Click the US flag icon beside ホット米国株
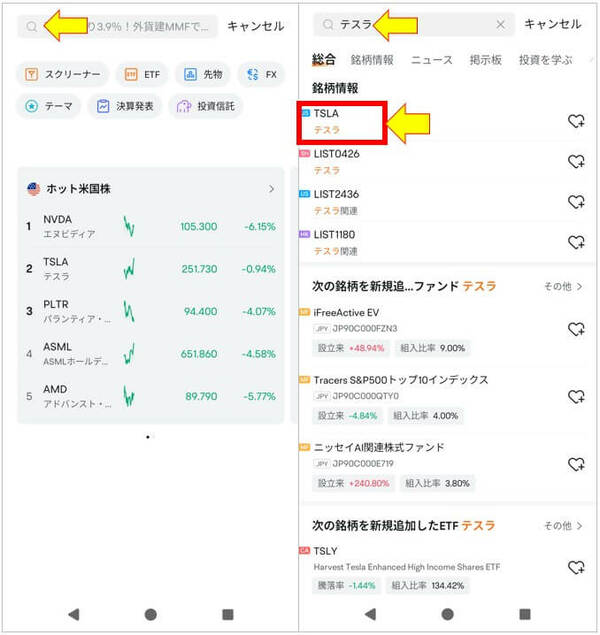This screenshot has width=600, height=635. (34, 189)
